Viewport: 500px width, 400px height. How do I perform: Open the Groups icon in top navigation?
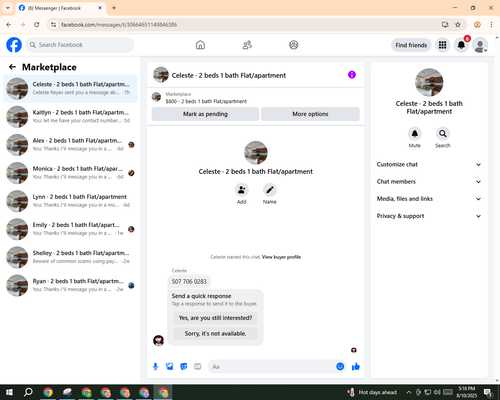(x=294, y=45)
